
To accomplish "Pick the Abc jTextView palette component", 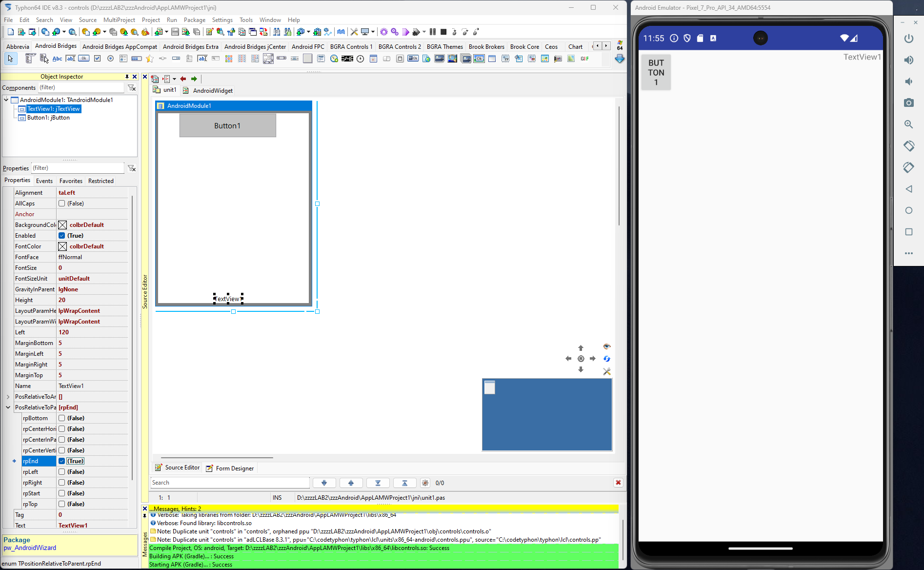I will 57,59.
